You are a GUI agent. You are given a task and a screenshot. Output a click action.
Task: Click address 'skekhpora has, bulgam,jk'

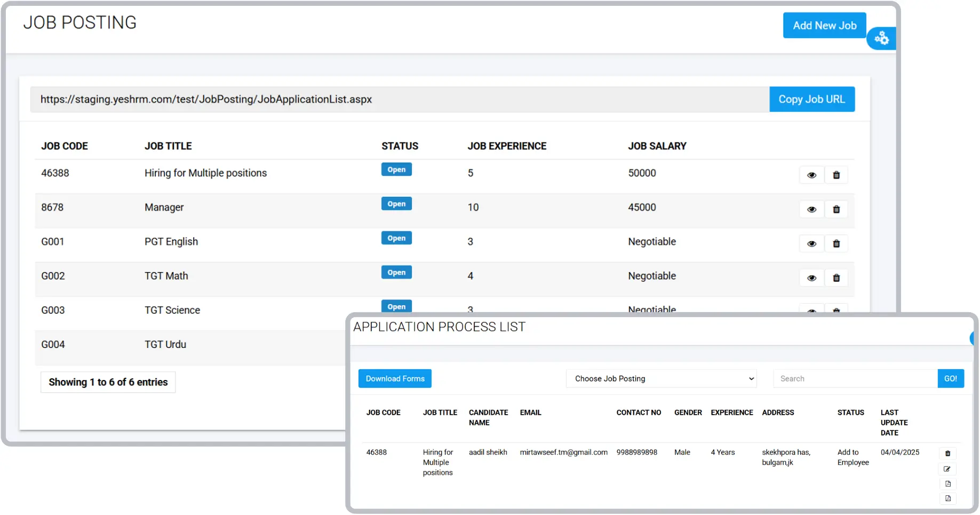click(786, 457)
